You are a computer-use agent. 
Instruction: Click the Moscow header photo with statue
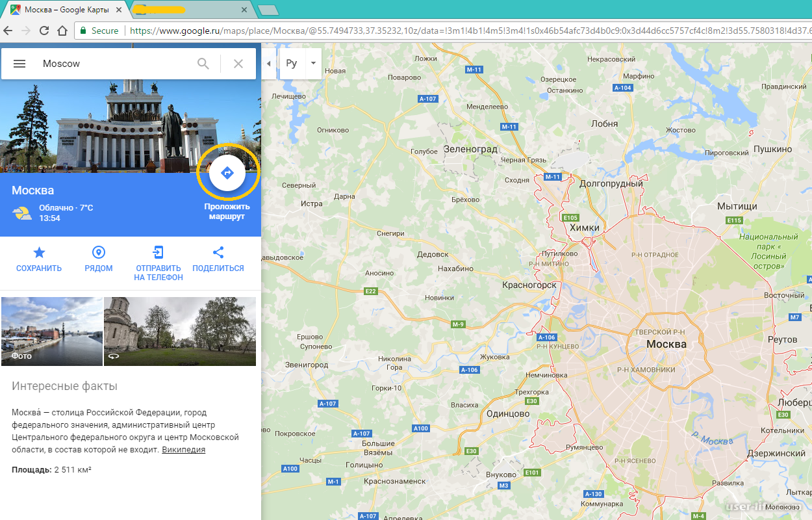[130, 125]
